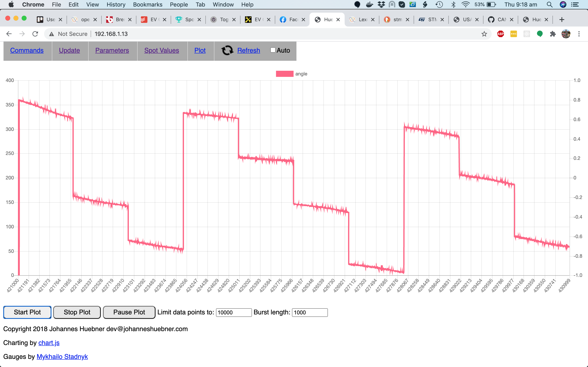Open macOS Spotlight search icon

(x=550, y=5)
